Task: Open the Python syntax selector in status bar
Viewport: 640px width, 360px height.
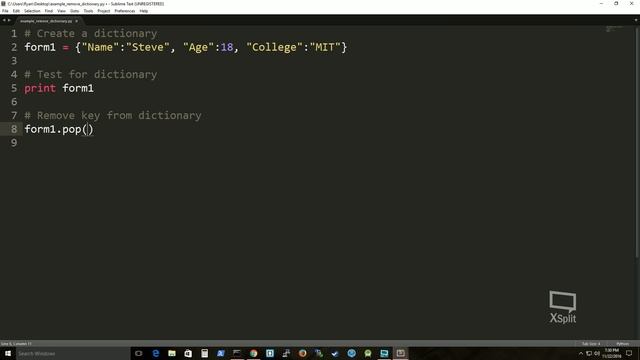Action: (622, 344)
